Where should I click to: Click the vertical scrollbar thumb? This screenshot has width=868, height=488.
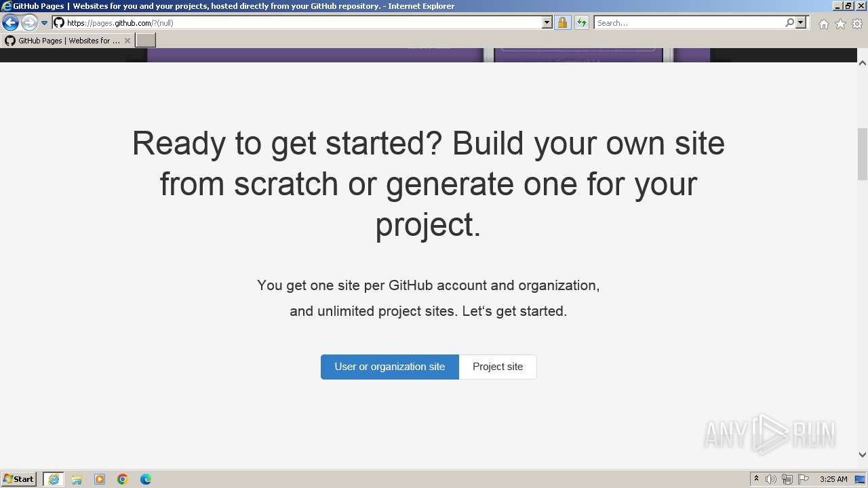[863, 155]
